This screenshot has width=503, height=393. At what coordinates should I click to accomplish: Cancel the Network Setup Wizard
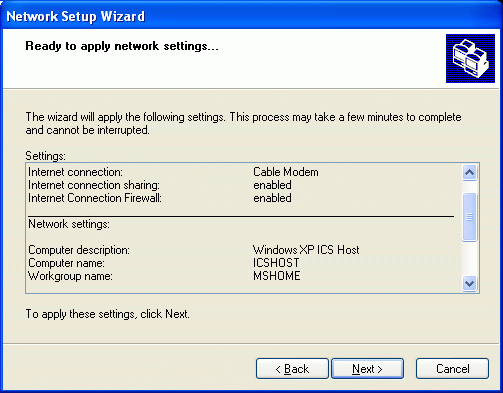click(452, 369)
